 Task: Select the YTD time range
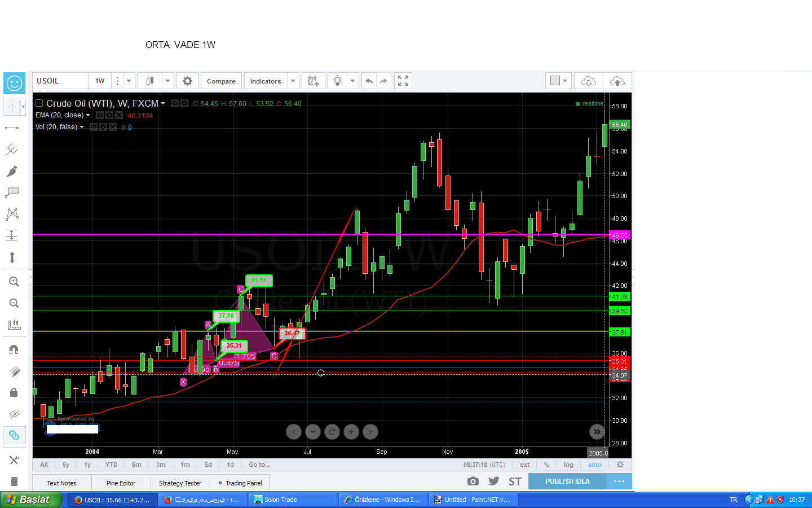(x=112, y=465)
